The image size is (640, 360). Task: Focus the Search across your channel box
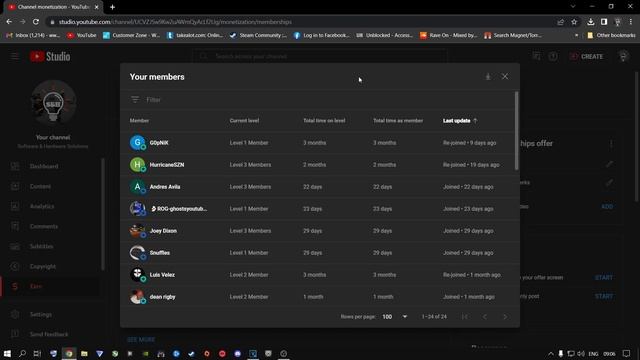[x=319, y=56]
